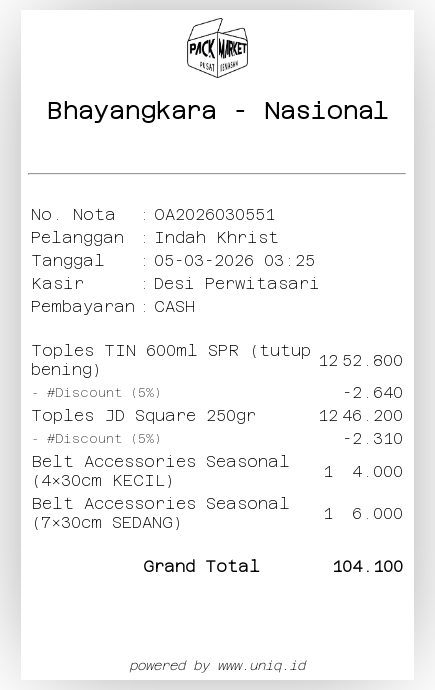Viewport: 435px width, 690px height.
Task: Select Belt Accessories 4×30cm KECIL item
Action: (x=160, y=471)
